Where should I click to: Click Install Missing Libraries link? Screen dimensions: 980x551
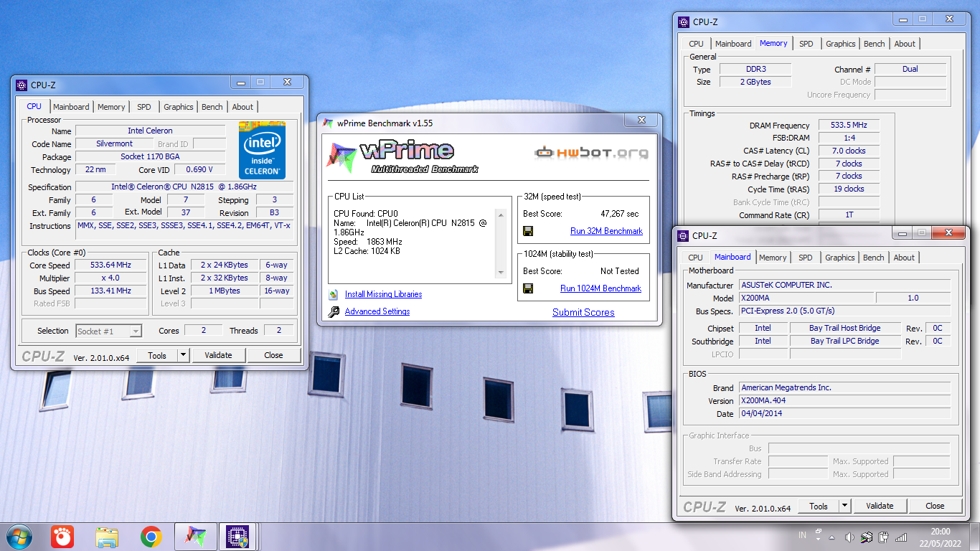tap(383, 294)
